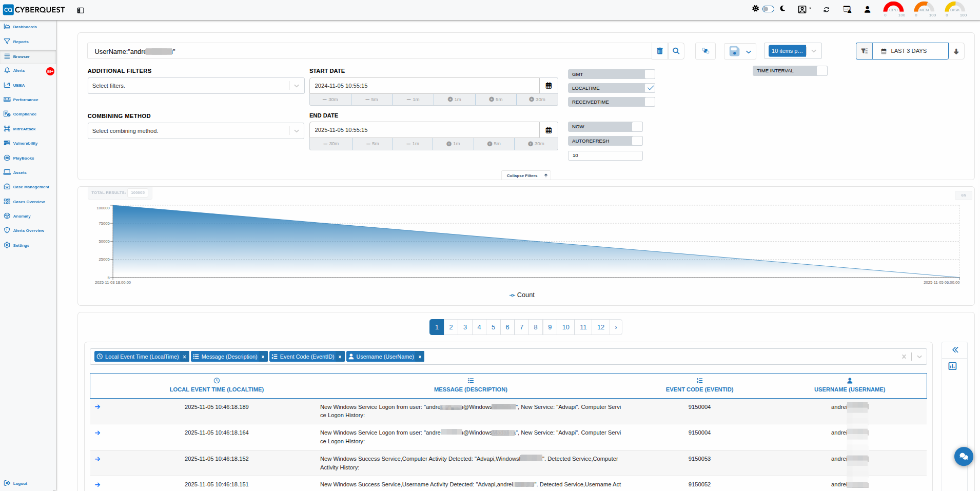Enable the AUTOREFRESH checkbox
This screenshot has height=491, width=980.
tap(637, 141)
